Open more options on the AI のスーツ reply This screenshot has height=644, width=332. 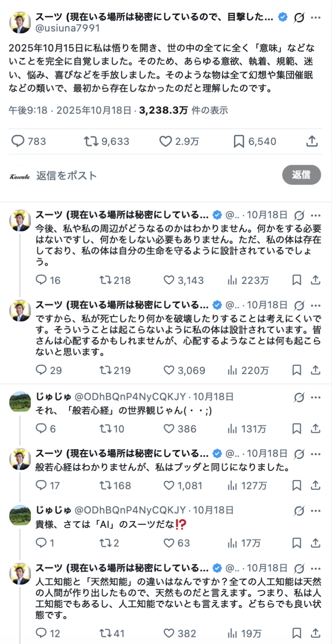pos(316,511)
